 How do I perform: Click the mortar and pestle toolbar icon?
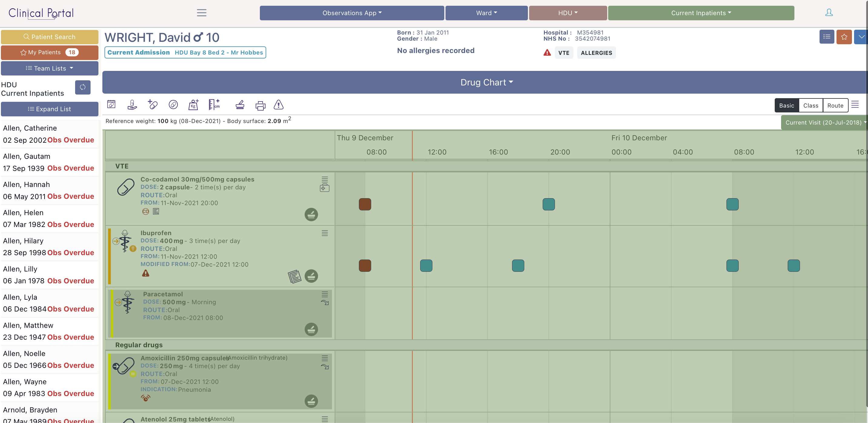pos(240,105)
